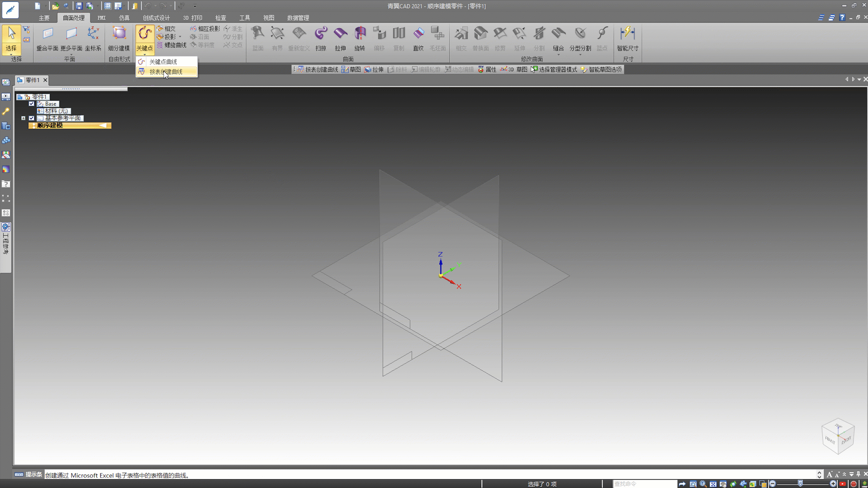Open the quick access customize dropdown
The width and height of the screenshot is (868, 488).
click(x=195, y=6)
